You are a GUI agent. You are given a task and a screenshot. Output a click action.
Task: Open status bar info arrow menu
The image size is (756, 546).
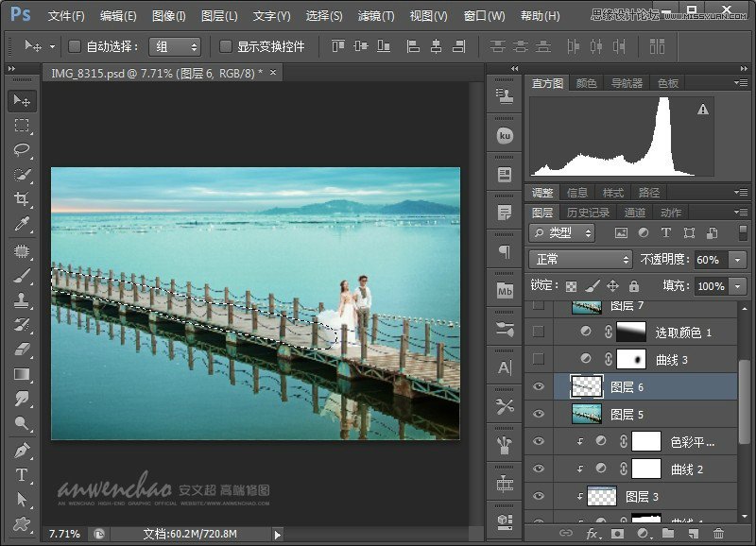point(277,535)
